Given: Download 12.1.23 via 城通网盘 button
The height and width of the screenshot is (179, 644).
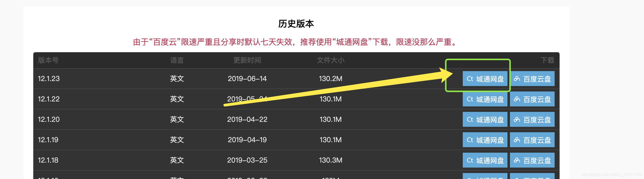Looking at the screenshot, I should click(485, 79).
